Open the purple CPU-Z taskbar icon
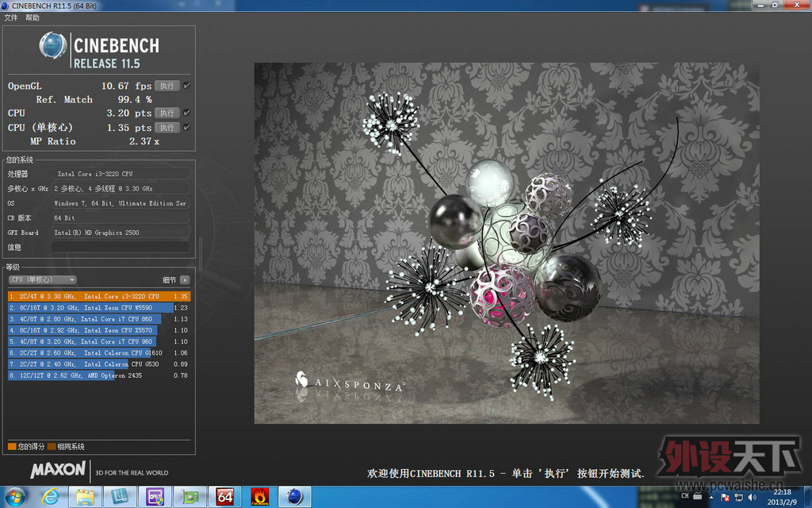The image size is (812, 508). pyautogui.click(x=155, y=497)
